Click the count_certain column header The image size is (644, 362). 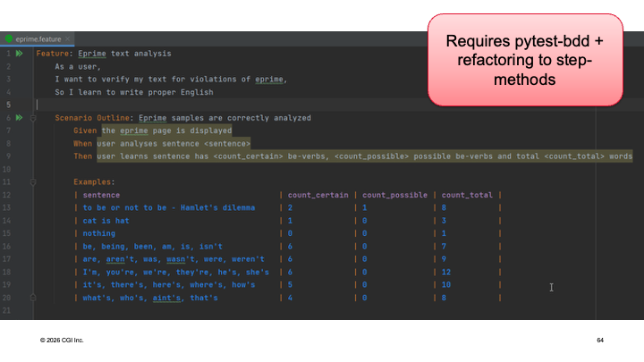coord(318,195)
